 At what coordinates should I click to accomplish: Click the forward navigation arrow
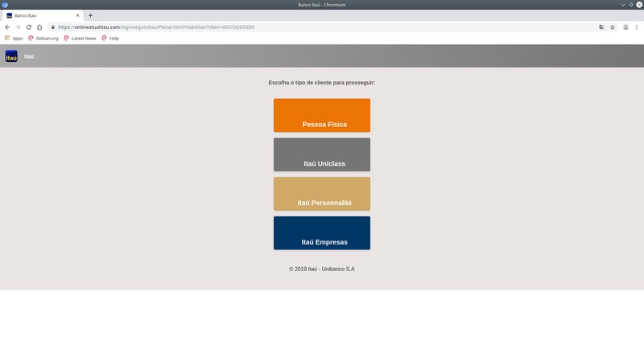click(18, 27)
